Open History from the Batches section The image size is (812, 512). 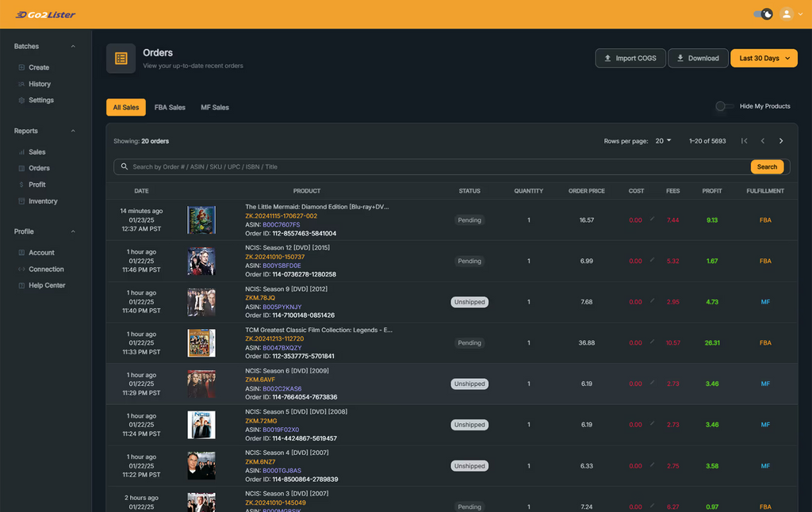click(39, 84)
